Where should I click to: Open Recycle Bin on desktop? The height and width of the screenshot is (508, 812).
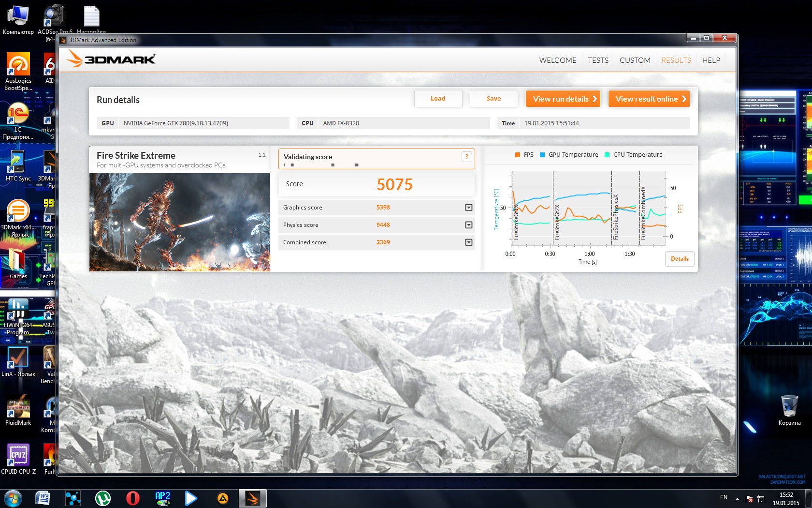[789, 407]
